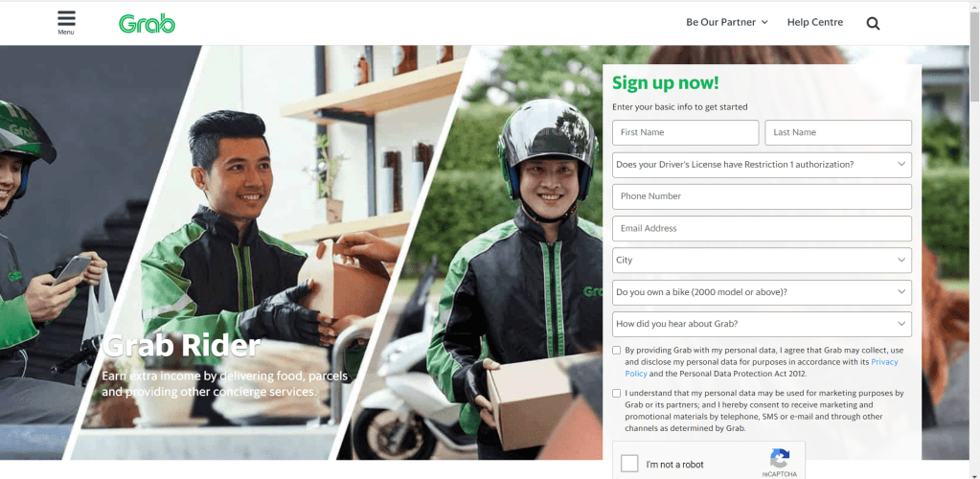This screenshot has width=980, height=479.
Task: Focus the Email Address field
Action: (x=762, y=228)
